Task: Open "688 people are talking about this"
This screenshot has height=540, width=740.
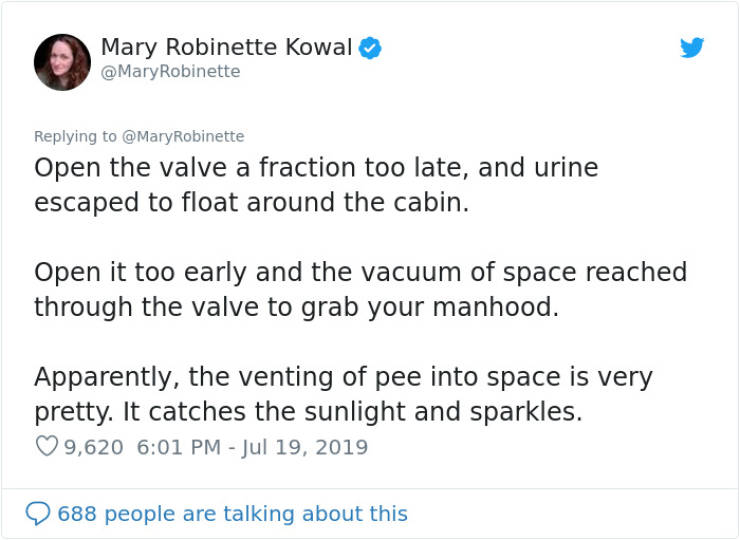Action: [232, 514]
